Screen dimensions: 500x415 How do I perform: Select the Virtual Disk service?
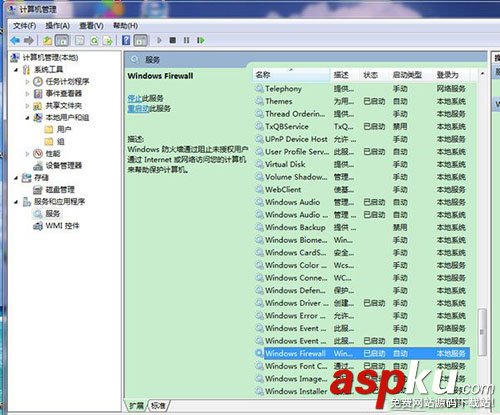pyautogui.click(x=362, y=164)
